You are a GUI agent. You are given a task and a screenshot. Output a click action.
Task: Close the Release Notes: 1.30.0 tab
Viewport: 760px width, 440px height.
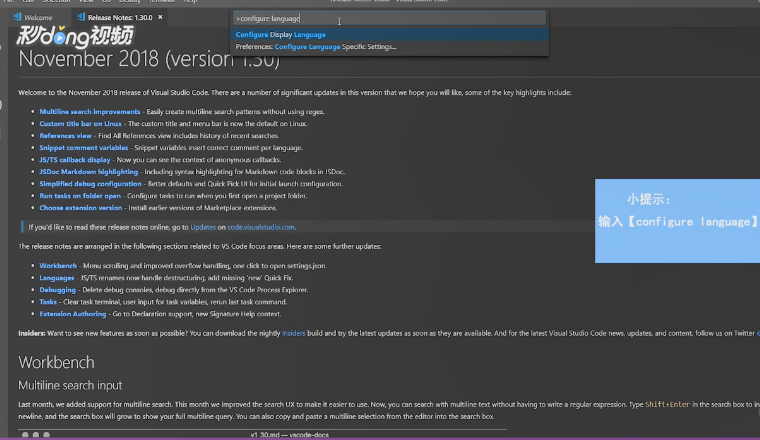tap(160, 17)
